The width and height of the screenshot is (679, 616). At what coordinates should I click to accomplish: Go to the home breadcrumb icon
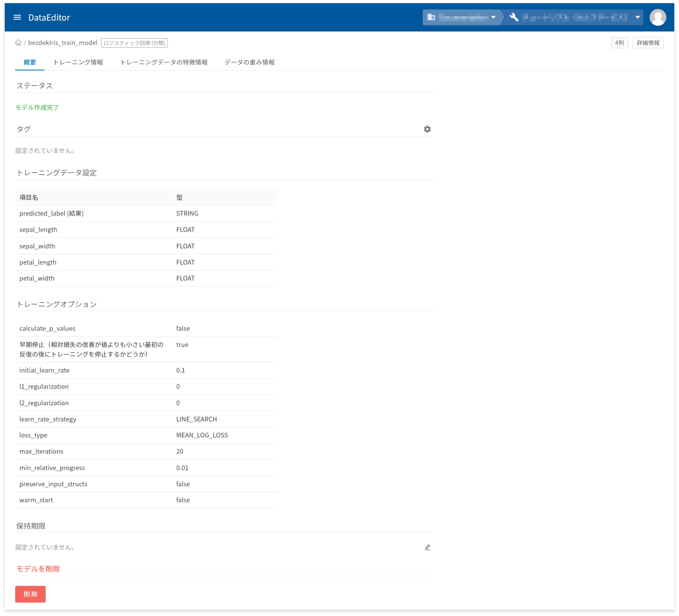18,43
